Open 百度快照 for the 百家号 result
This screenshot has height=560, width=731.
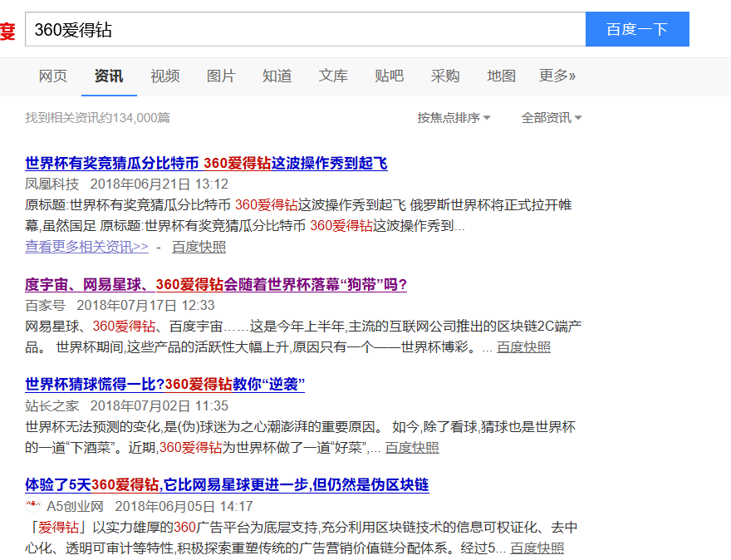coord(523,347)
